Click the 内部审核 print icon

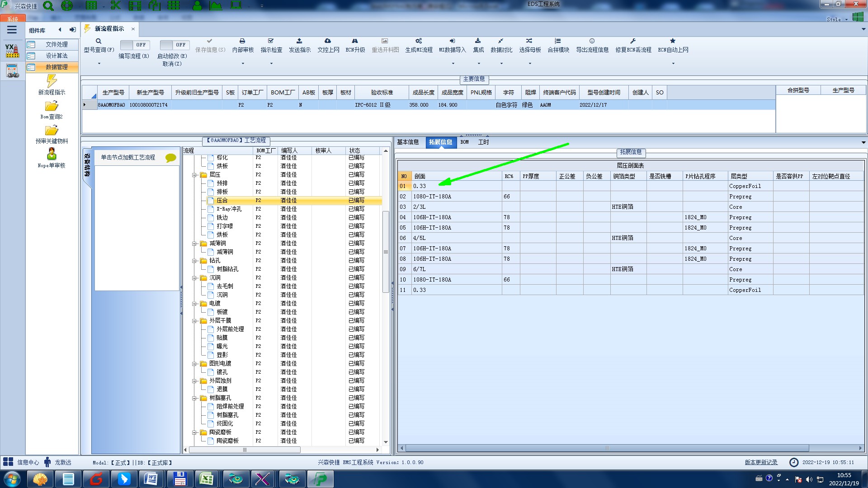coord(242,41)
